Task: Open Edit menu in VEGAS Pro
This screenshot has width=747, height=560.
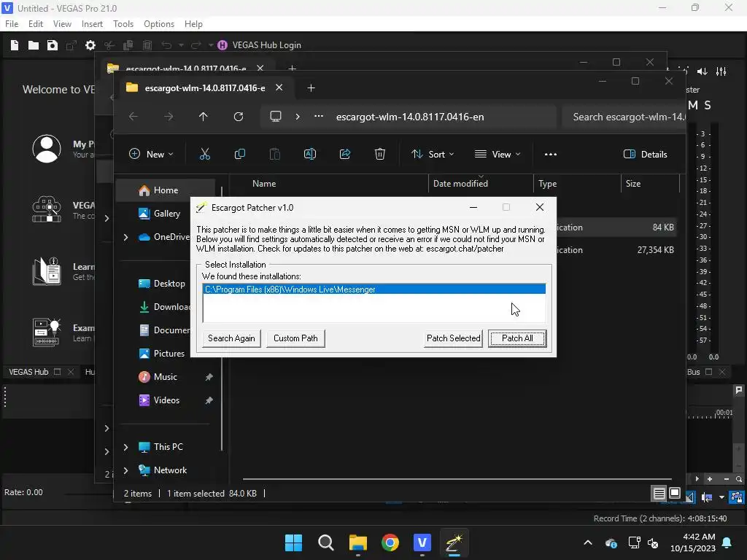Action: [36, 24]
